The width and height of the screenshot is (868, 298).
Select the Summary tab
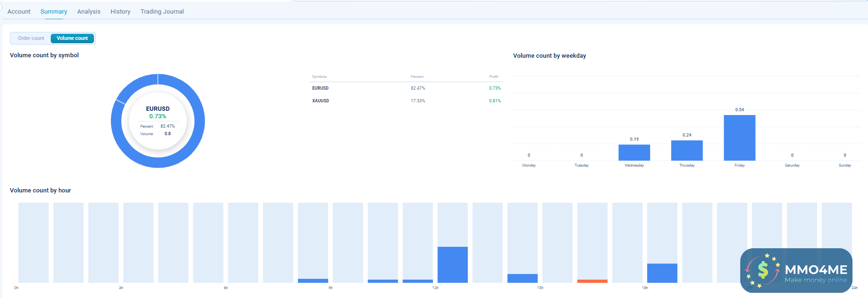[x=54, y=11]
